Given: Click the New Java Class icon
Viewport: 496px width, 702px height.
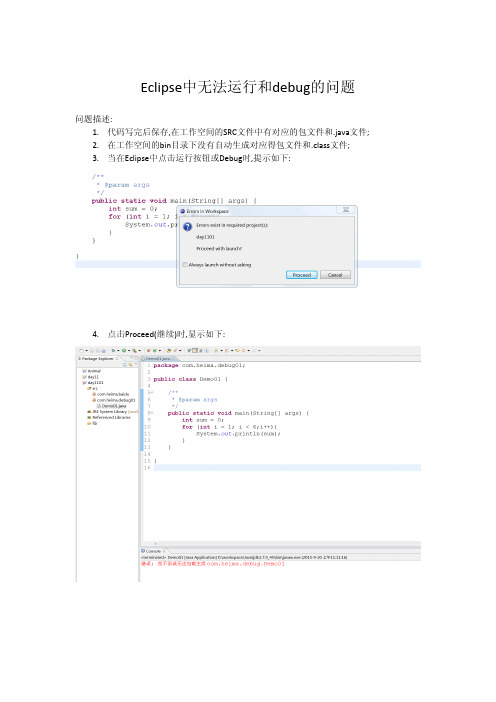Looking at the screenshot, I should tap(154, 351).
